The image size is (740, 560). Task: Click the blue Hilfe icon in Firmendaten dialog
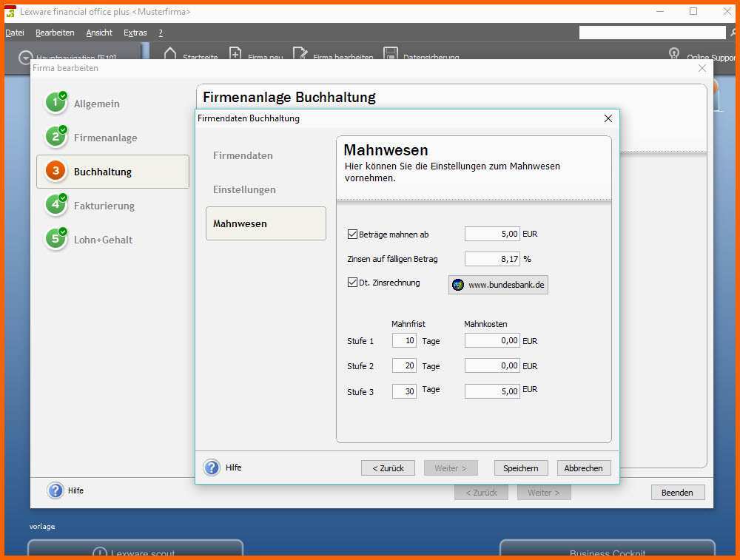pos(212,468)
